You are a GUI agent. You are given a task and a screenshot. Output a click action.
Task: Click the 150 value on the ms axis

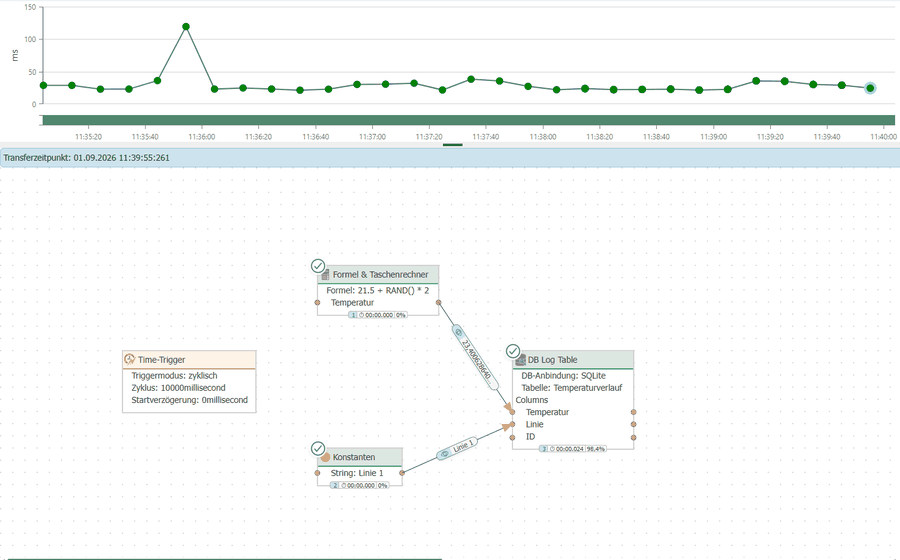click(x=30, y=7)
